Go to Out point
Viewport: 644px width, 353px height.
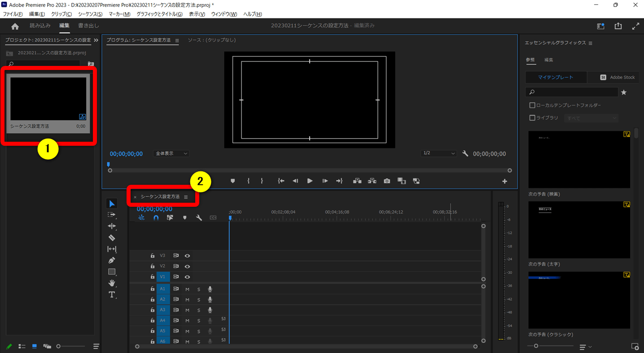pos(339,181)
